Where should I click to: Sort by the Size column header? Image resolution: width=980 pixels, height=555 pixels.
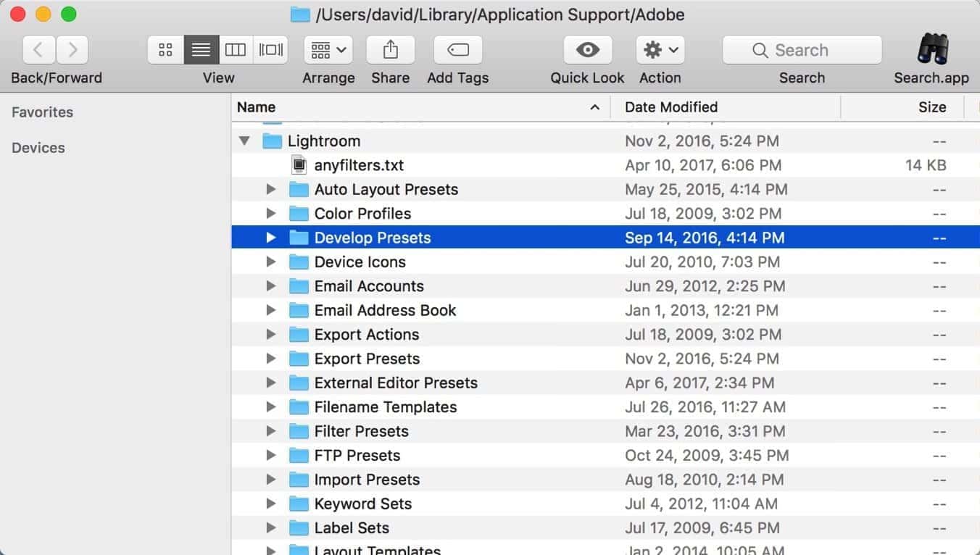tap(902, 107)
